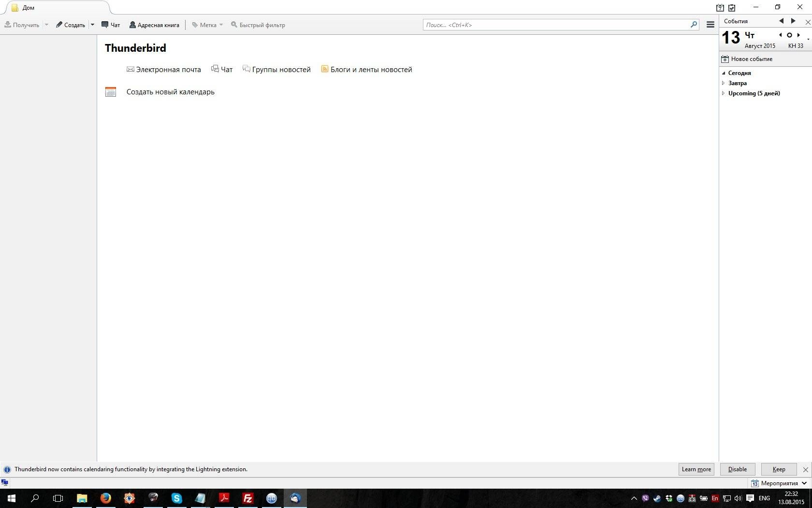Click the Keep button in the notification bar
The width and height of the screenshot is (812, 508).
click(779, 469)
